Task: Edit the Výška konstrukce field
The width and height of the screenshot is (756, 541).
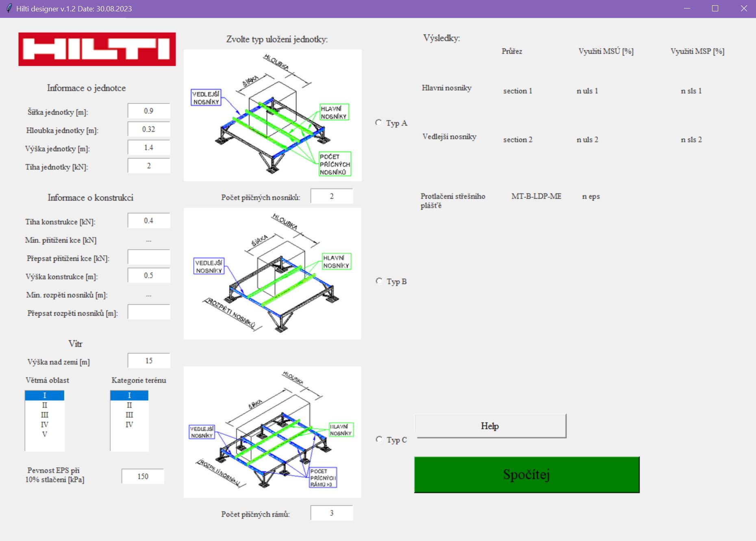Action: [x=148, y=275]
